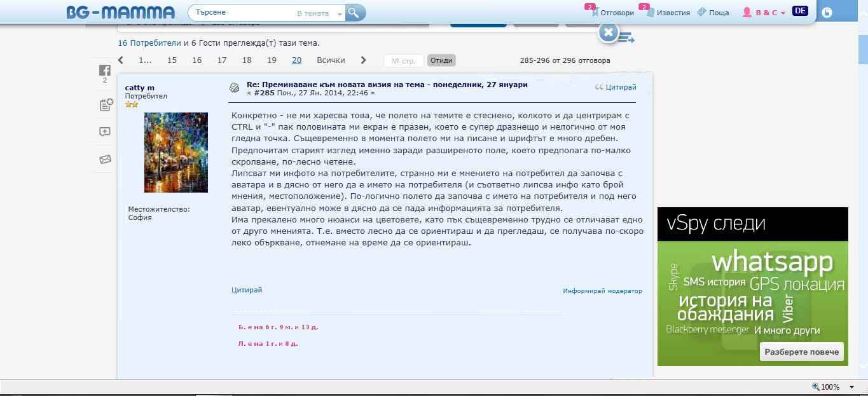
Task: Click Информирай модератор link
Action: click(602, 291)
